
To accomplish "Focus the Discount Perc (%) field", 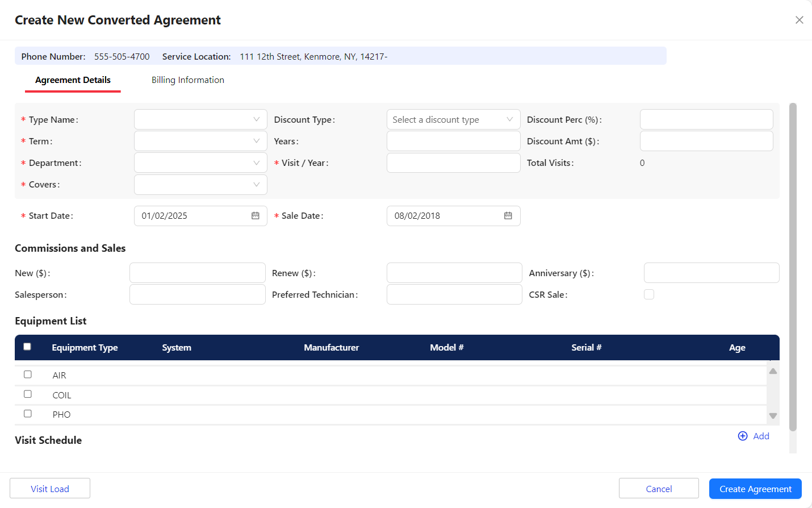I will (x=706, y=119).
